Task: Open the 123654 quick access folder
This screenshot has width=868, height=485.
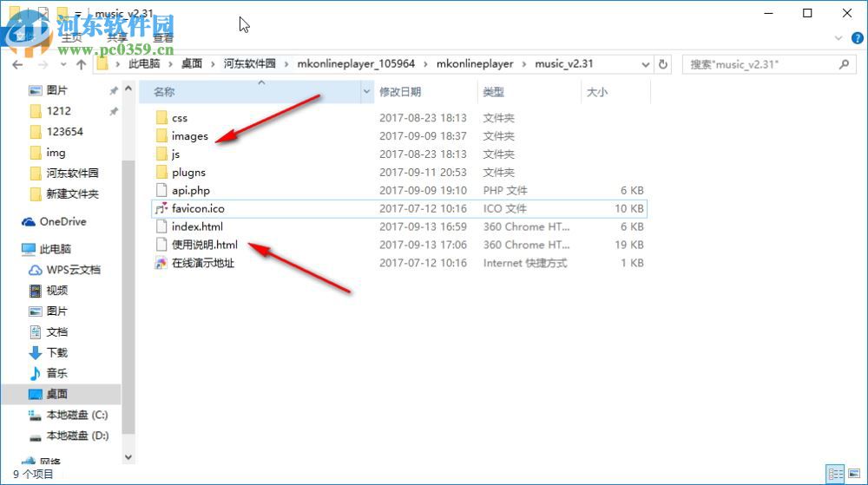Action: point(56,132)
